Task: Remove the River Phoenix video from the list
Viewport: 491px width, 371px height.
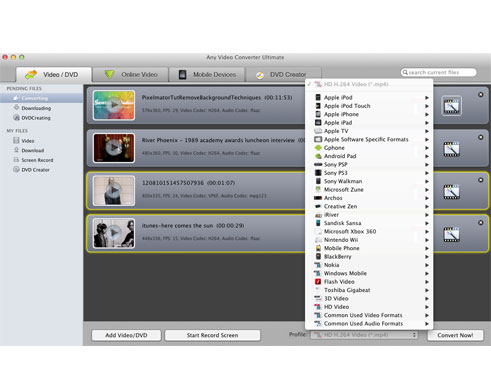Action: coord(481,137)
